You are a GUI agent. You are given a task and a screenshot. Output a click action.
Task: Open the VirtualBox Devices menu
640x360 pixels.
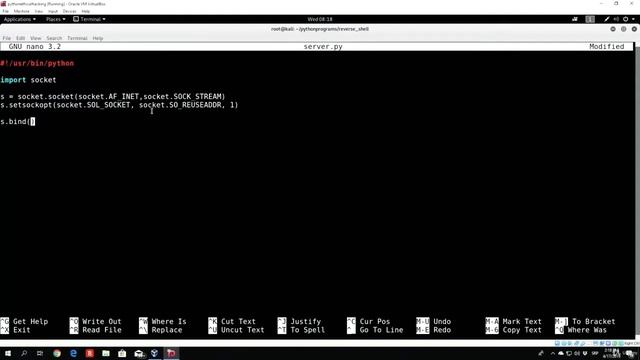point(69,11)
